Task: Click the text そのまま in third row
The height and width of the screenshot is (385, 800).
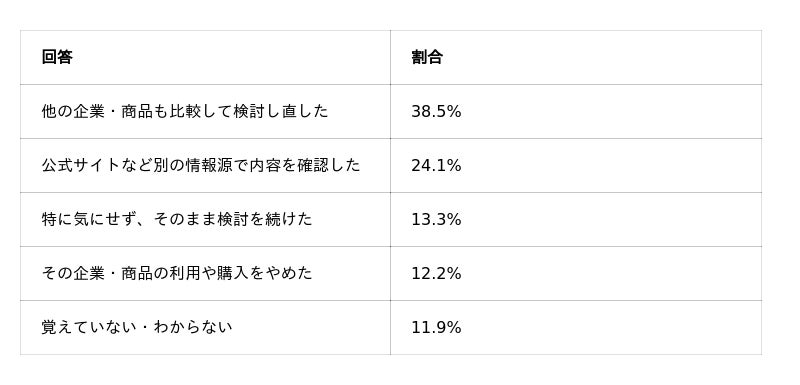Action: tap(184, 219)
